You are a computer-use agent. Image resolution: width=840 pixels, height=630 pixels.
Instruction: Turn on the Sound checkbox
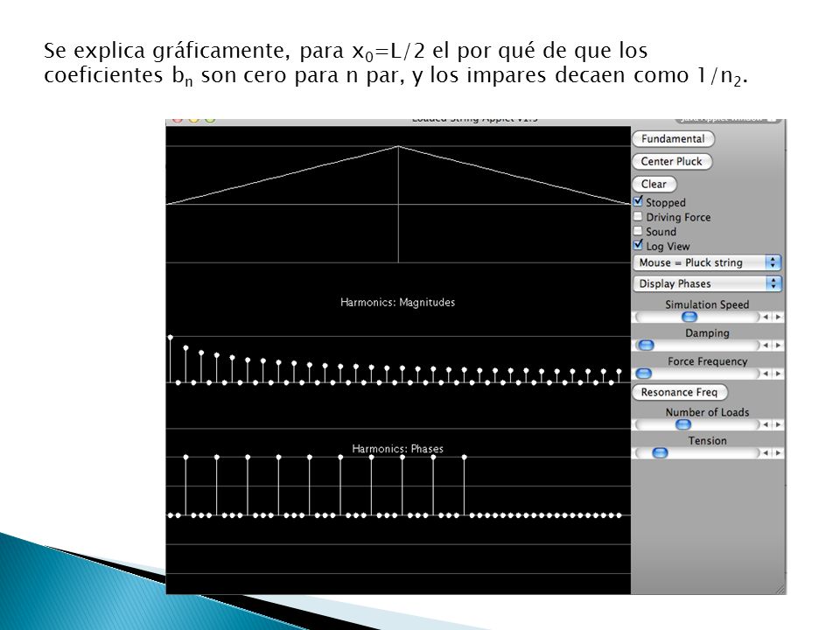coord(638,231)
